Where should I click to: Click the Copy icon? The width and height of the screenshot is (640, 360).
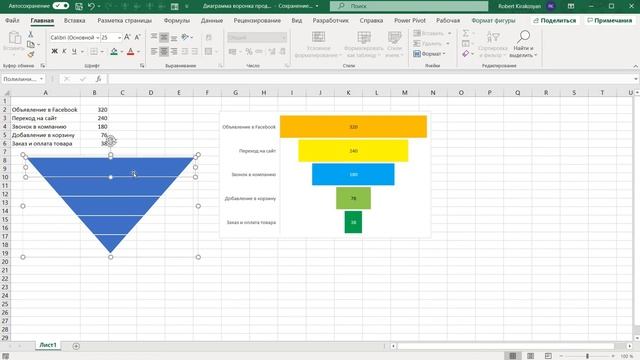point(31,44)
